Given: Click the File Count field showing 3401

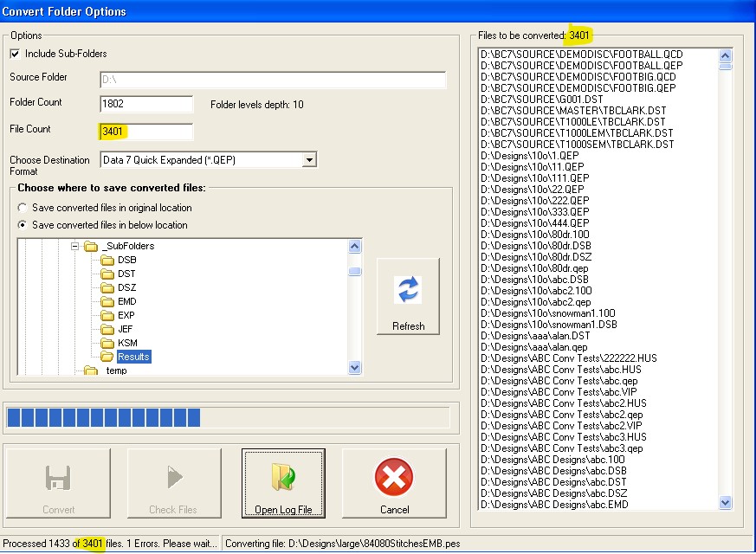Looking at the screenshot, I should [x=146, y=132].
